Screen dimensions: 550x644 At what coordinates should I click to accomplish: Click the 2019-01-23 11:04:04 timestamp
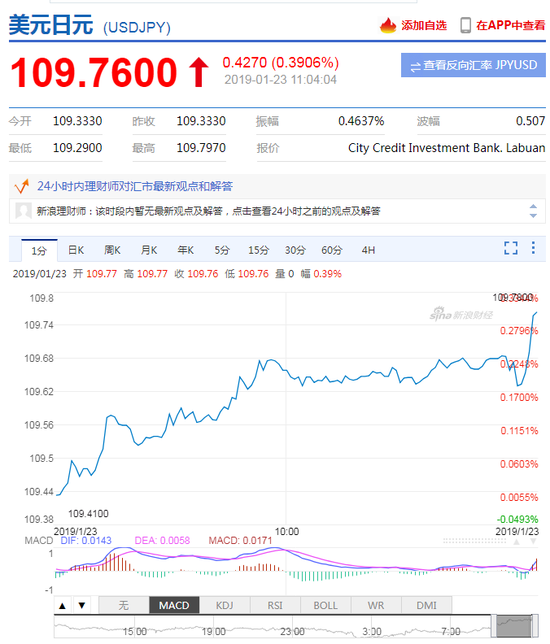[281, 80]
